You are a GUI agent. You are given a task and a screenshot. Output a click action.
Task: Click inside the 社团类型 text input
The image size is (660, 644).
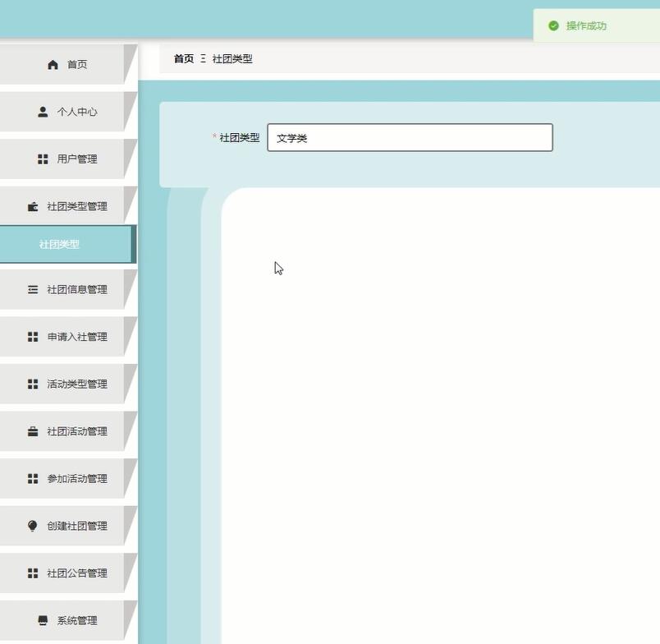click(x=409, y=137)
